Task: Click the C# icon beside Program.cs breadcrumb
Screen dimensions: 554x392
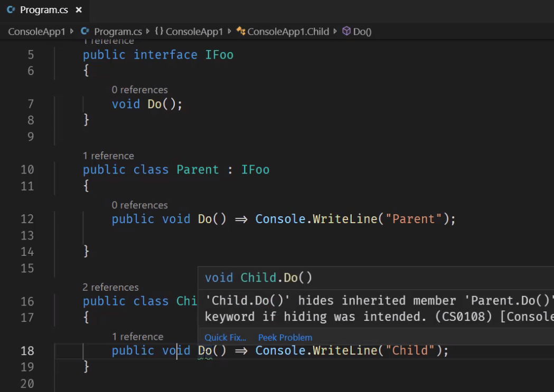Action: coord(85,32)
